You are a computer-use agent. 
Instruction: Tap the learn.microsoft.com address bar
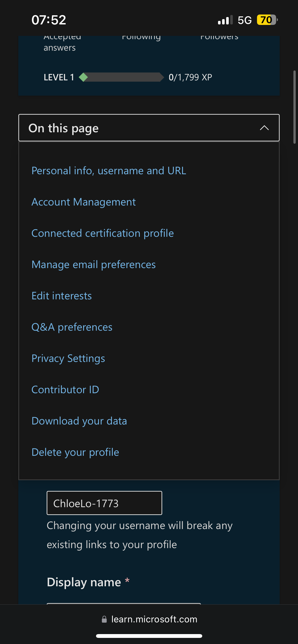149,619
